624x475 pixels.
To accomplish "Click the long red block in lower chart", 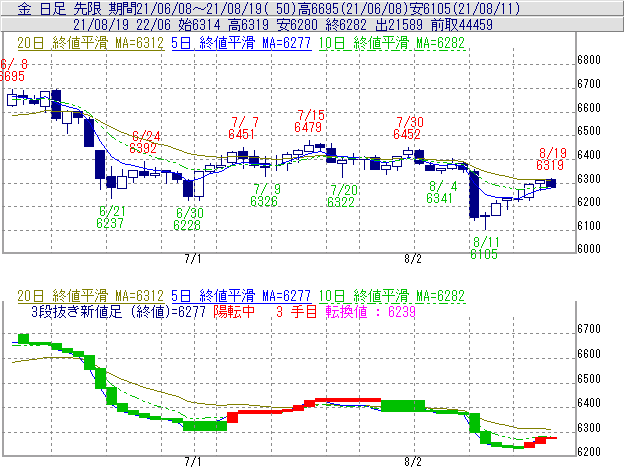I will pyautogui.click(x=348, y=400).
